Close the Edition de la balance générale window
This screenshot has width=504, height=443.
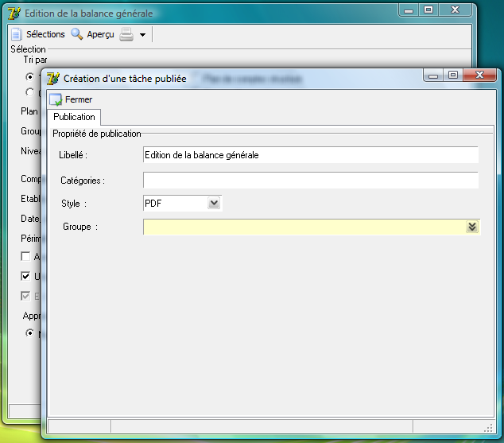(455, 10)
